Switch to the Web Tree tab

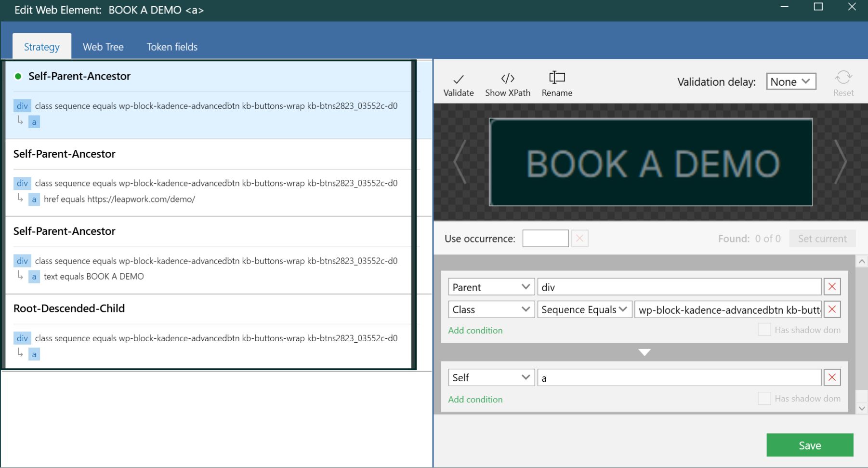point(103,47)
